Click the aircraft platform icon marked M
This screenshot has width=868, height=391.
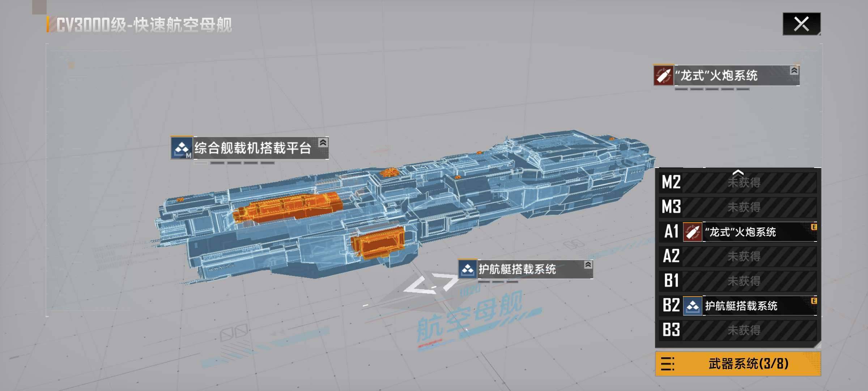[182, 148]
